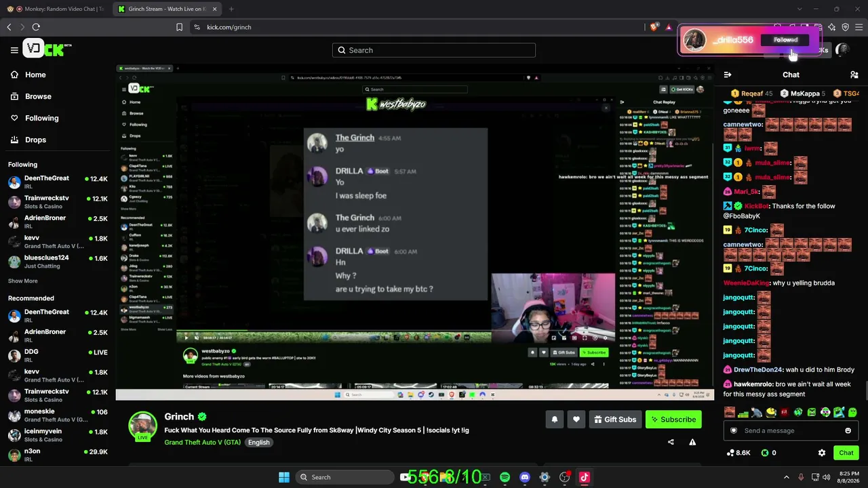868x488 pixels.
Task: Open DDG channel under Recommended
Action: point(58,355)
